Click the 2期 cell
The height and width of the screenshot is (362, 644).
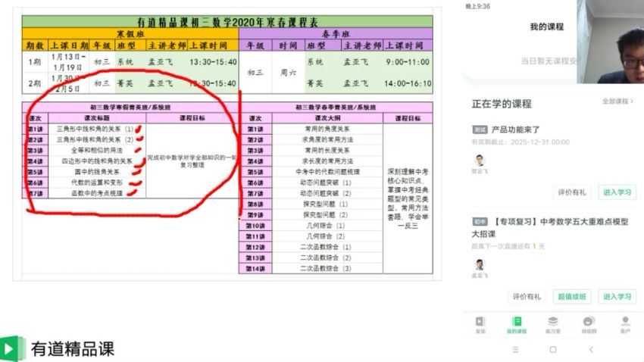click(35, 83)
